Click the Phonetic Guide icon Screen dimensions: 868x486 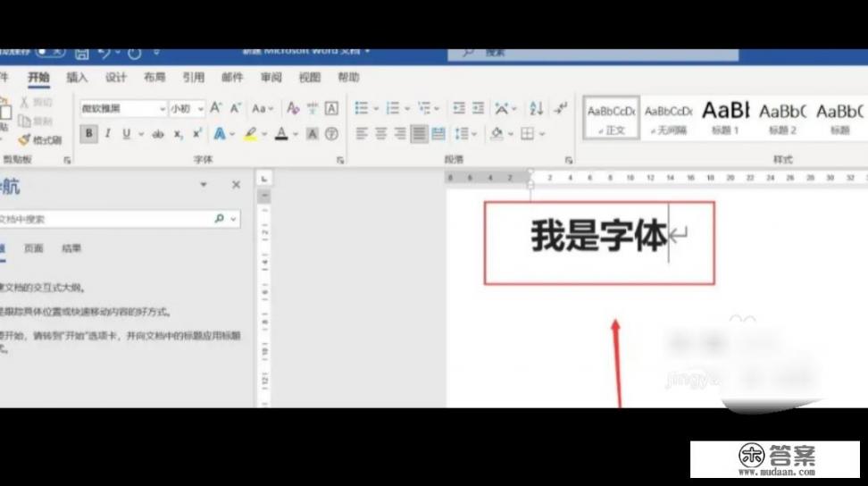click(313, 108)
